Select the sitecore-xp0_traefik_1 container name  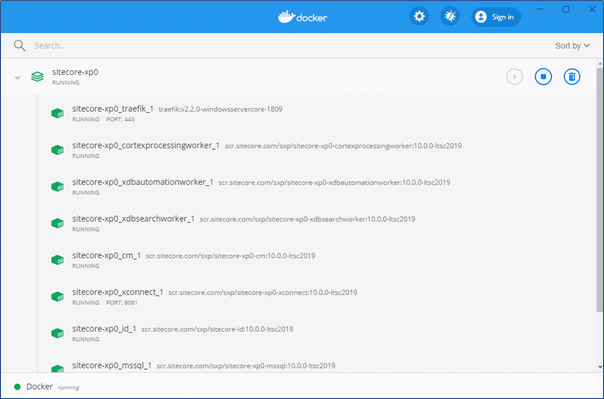113,109
